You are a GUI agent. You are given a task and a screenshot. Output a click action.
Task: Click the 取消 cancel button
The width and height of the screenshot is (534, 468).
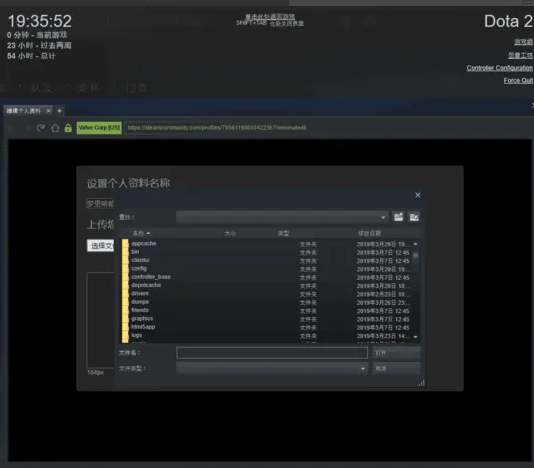(x=396, y=369)
